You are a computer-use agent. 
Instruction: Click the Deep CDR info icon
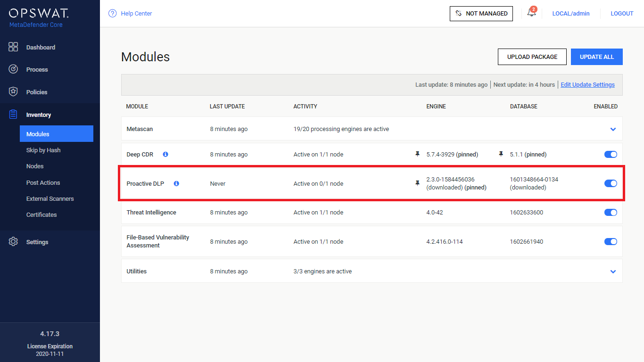pos(165,154)
